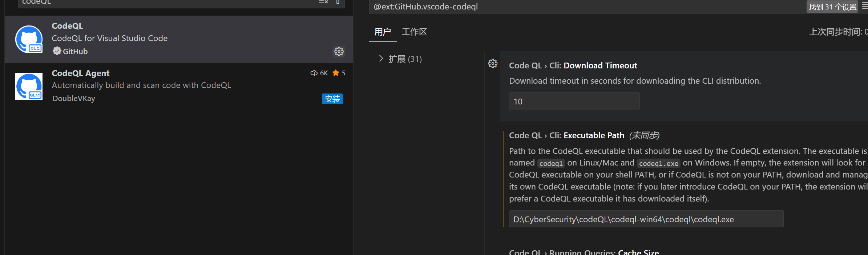868x255 pixels.
Task: Click the CodeQL Agent extension logo
Action: pyautogui.click(x=29, y=87)
